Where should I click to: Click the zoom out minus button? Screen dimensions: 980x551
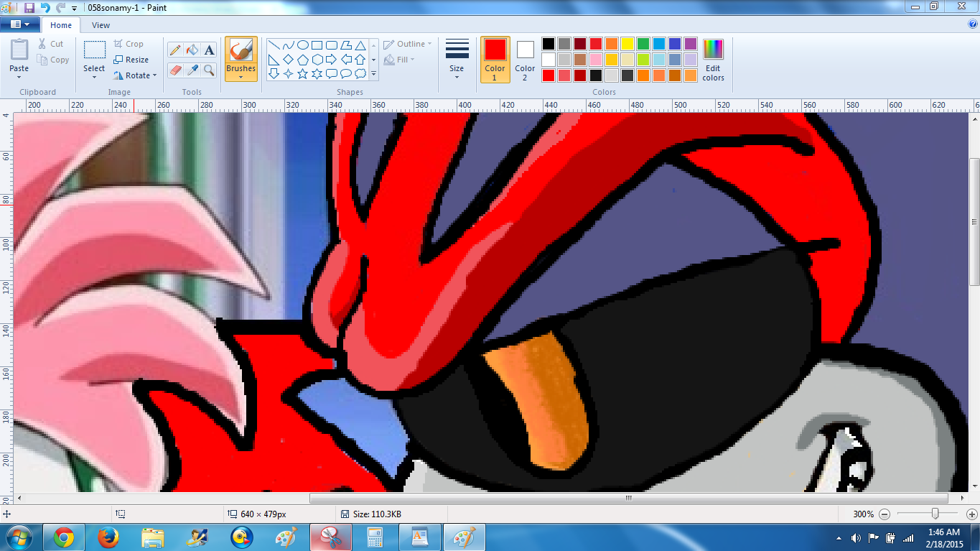point(885,514)
